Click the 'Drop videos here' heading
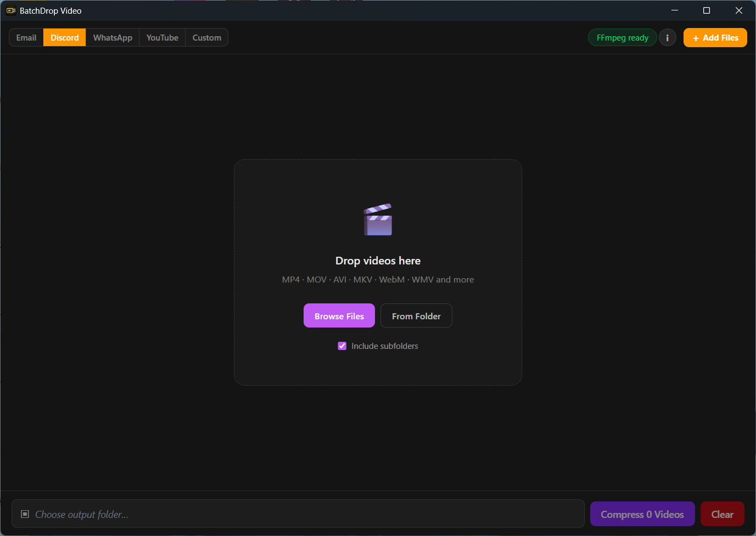 click(x=378, y=261)
